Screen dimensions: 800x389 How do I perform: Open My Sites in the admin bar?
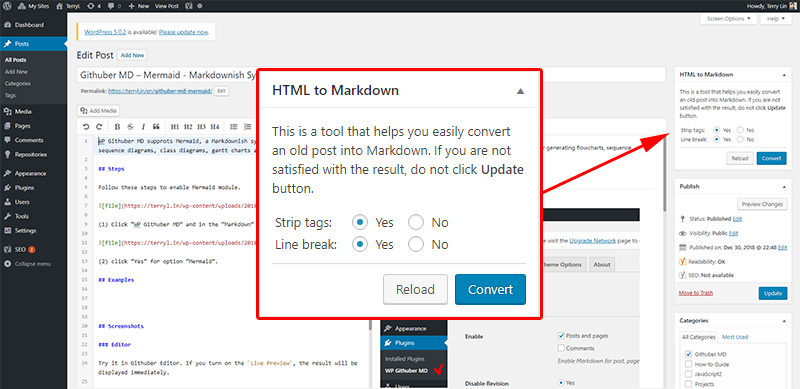(x=35, y=6)
